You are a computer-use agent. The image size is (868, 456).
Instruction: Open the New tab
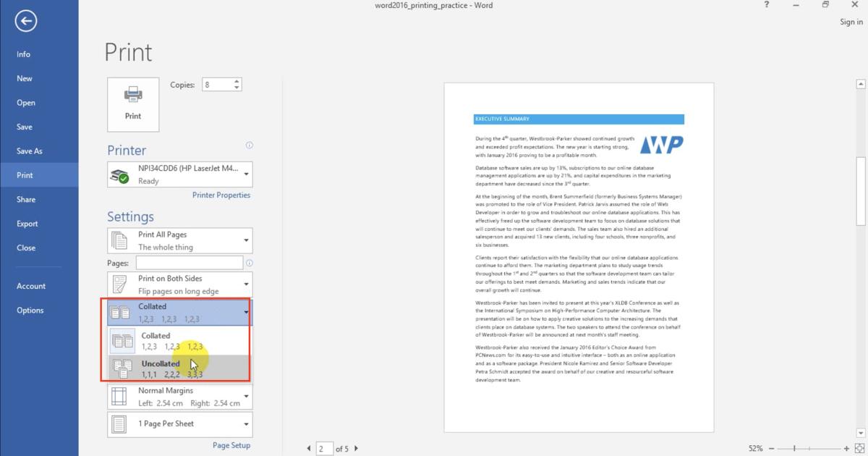pyautogui.click(x=39, y=78)
